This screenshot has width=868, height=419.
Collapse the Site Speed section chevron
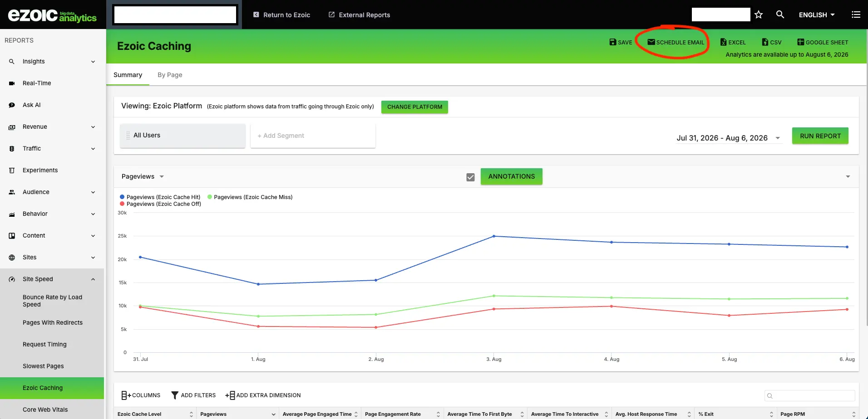(93, 279)
